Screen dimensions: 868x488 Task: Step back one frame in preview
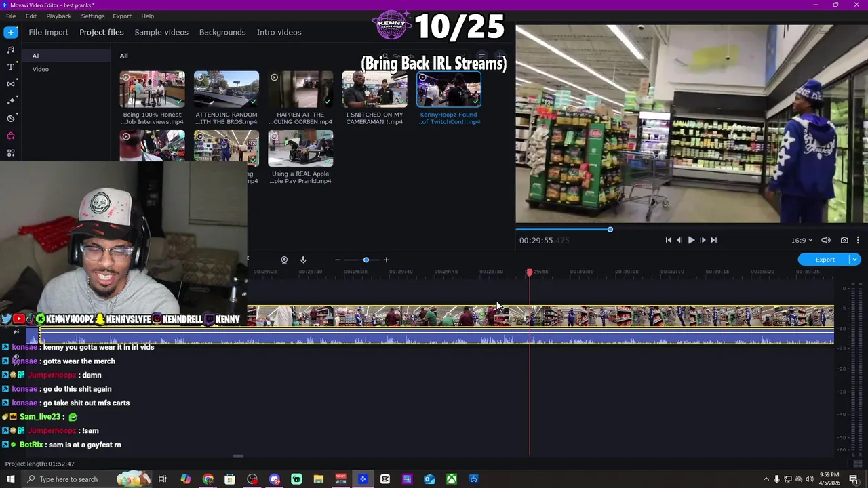pyautogui.click(x=679, y=240)
